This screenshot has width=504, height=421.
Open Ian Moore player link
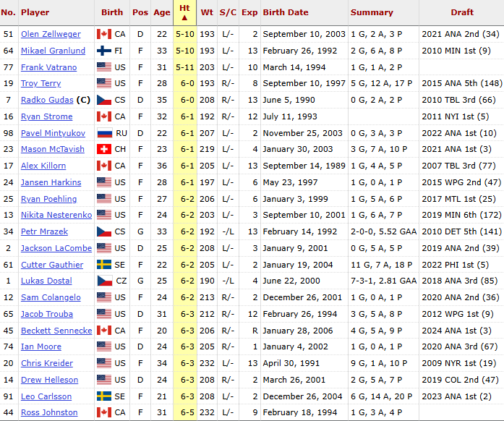point(41,346)
